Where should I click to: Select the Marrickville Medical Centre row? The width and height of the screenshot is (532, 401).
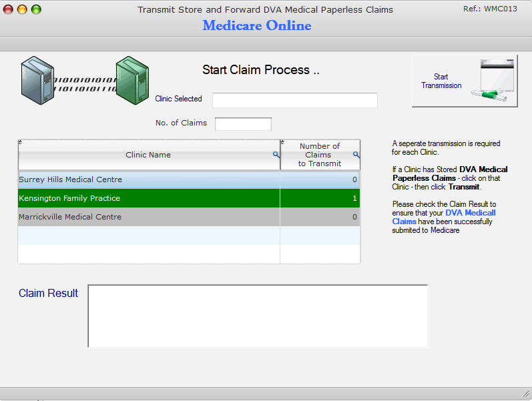(x=189, y=217)
